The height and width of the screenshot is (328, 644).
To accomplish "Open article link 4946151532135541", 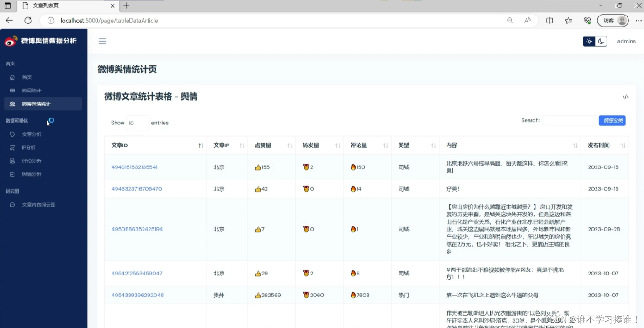I will tap(134, 167).
